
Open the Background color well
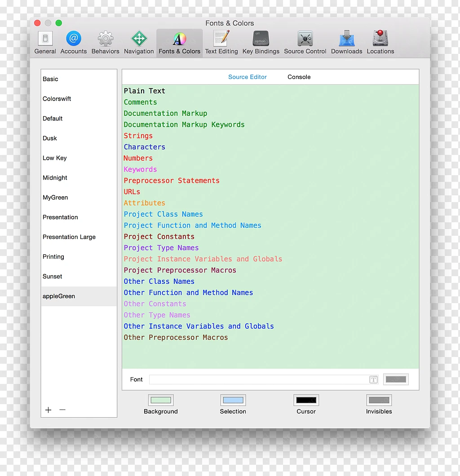[x=161, y=400]
